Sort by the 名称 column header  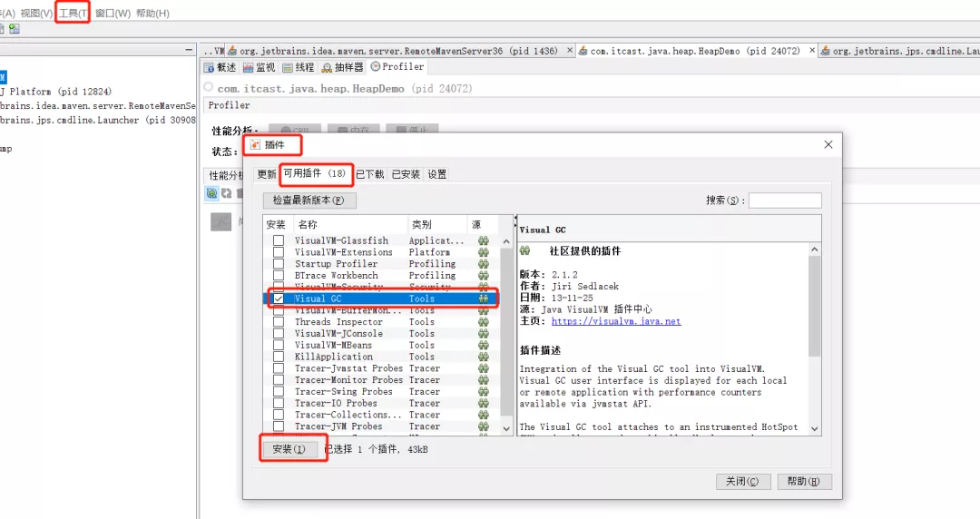click(350, 224)
